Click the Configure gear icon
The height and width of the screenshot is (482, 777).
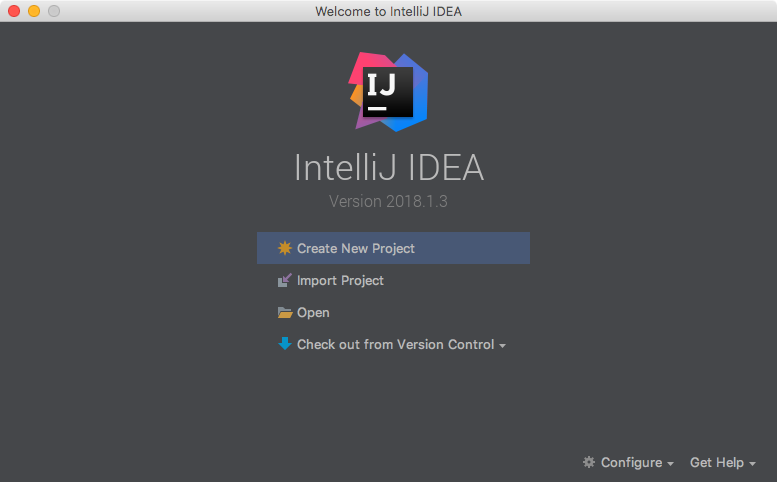pos(589,462)
